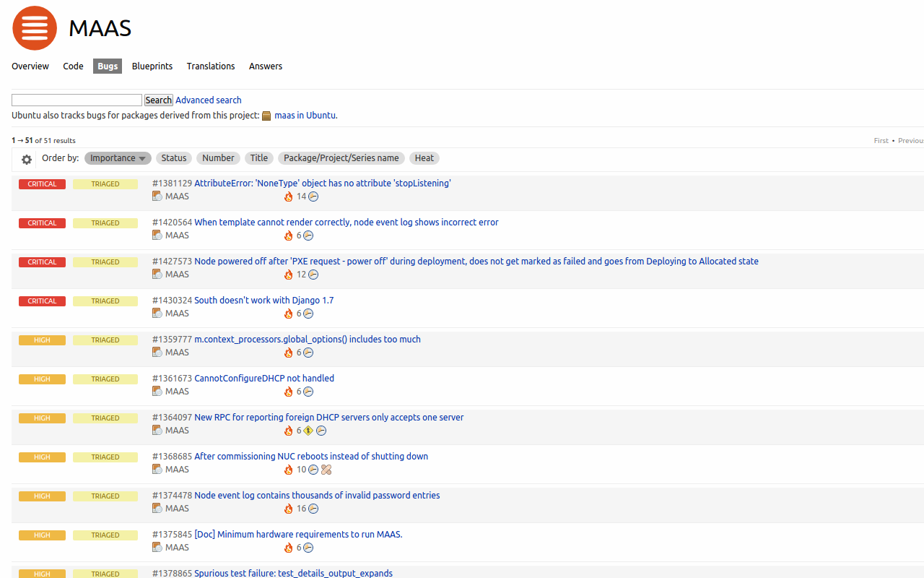The height and width of the screenshot is (578, 924).
Task: Click the milestone icon on bug #1361673 row
Action: click(308, 392)
